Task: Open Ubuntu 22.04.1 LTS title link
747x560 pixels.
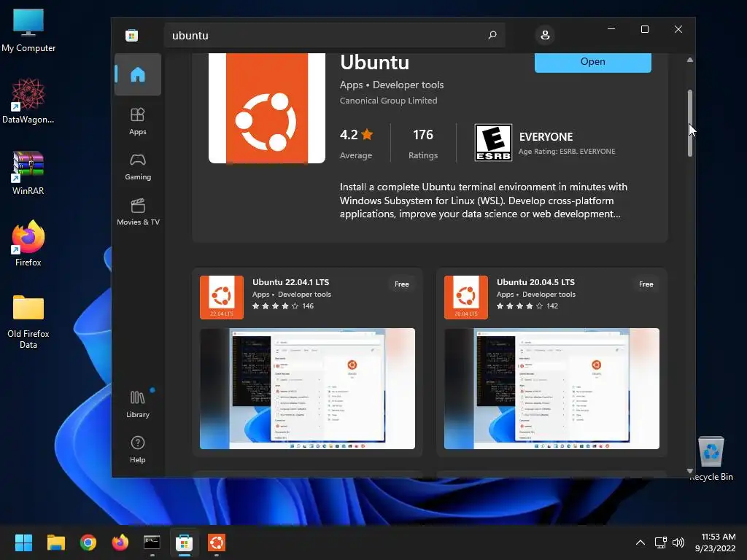Action: coord(290,282)
